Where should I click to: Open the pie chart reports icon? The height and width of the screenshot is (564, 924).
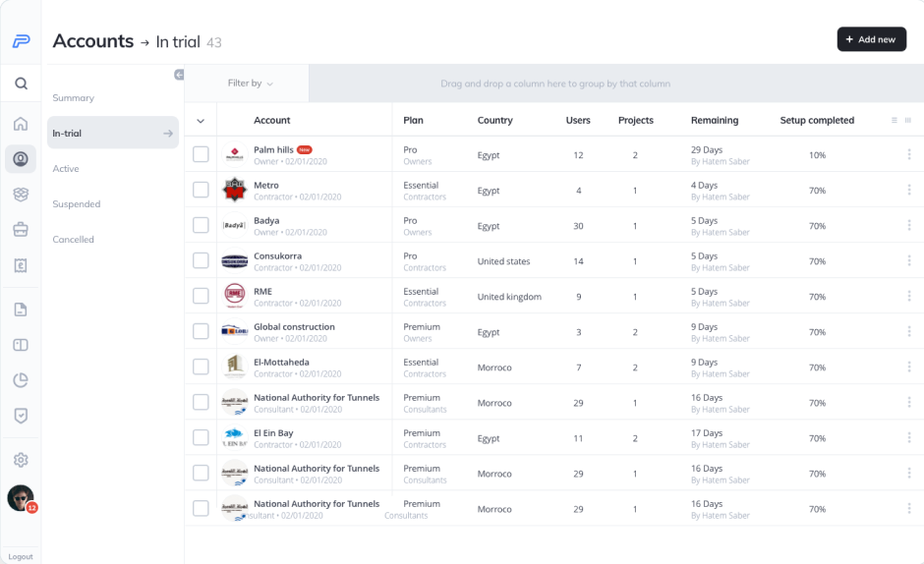[21, 380]
